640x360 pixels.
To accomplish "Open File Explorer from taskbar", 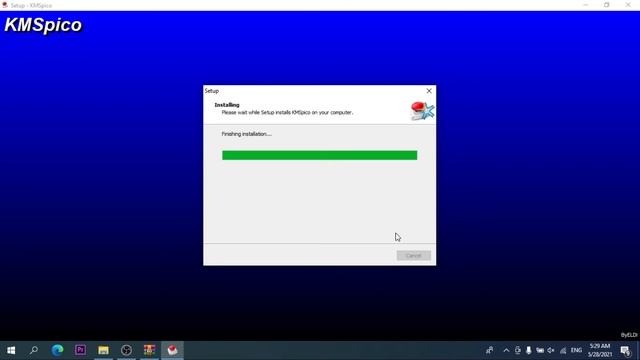I will click(103, 350).
